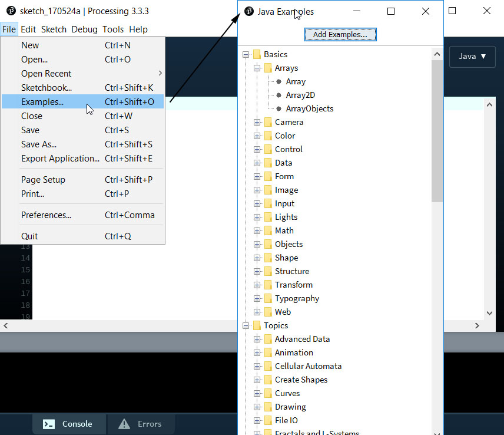
Task: Click the Typography folder icon
Action: 268,299
